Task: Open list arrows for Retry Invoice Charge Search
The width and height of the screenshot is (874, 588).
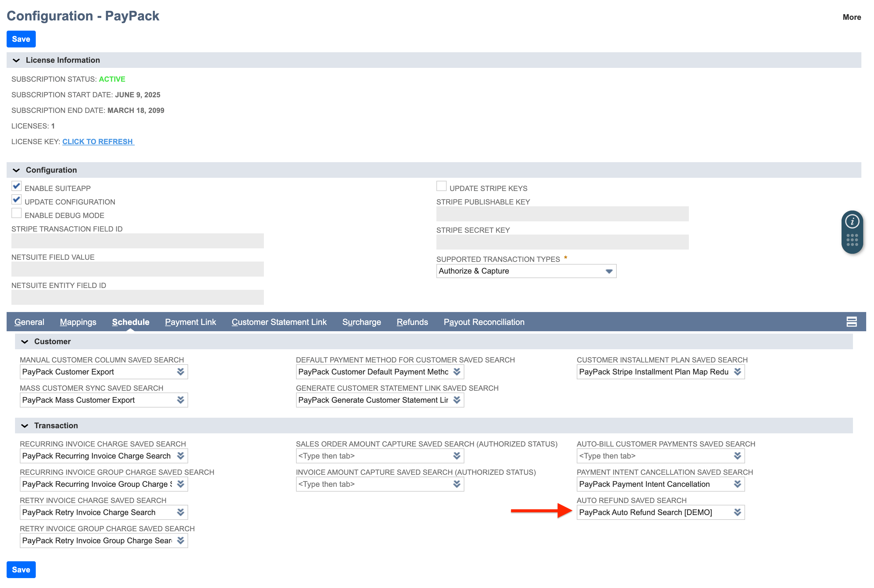Action: (x=181, y=512)
